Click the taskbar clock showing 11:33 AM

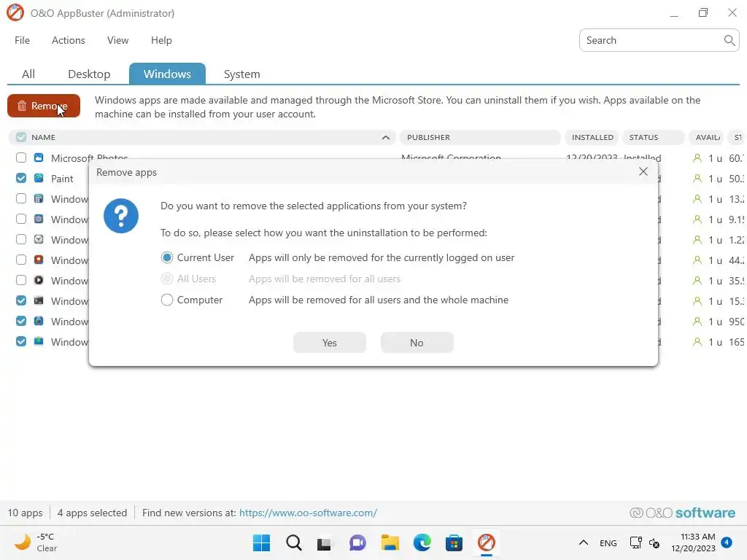[693, 542]
